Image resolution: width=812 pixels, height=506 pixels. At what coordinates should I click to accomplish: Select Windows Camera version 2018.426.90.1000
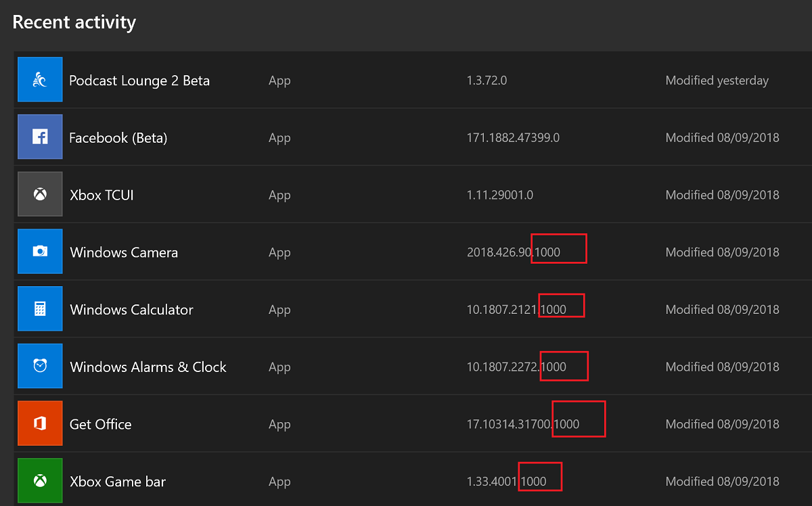[514, 252]
